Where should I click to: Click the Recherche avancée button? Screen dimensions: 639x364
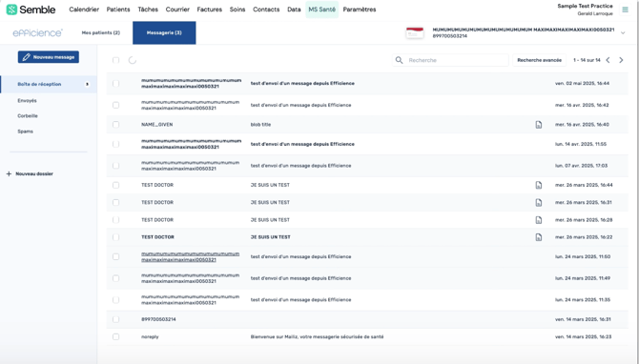[x=539, y=60]
